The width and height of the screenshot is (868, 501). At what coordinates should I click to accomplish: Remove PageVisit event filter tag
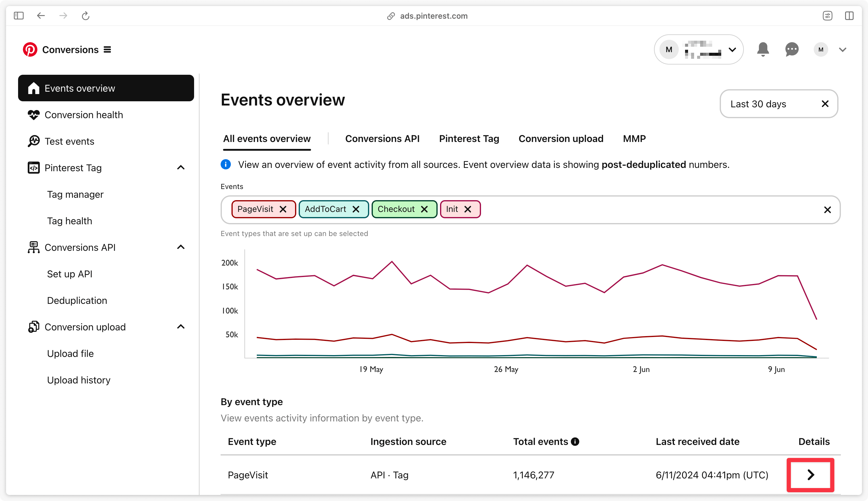pos(283,209)
